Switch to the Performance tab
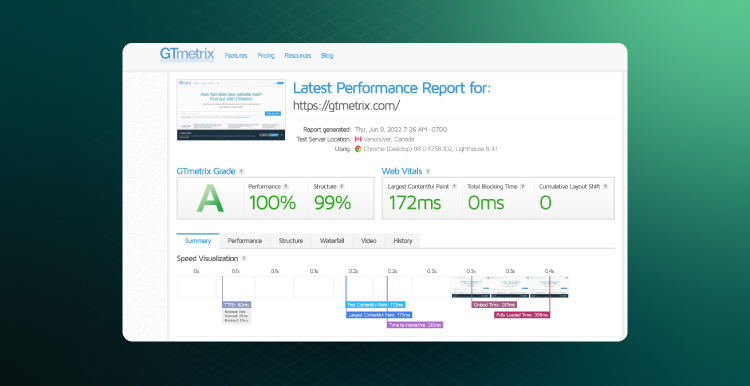750x386 pixels. click(245, 241)
